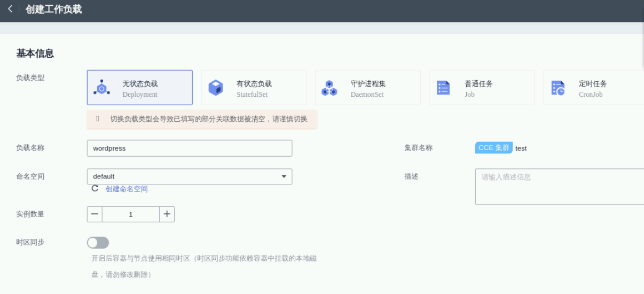Click the 负载名称 wordpress input field
The height and width of the screenshot is (294, 644).
[189, 148]
